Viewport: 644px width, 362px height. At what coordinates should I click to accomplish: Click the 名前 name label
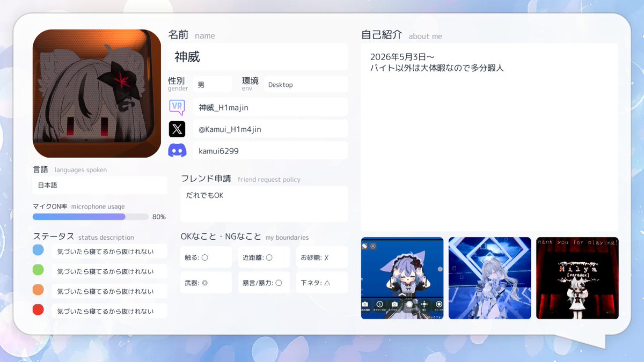tap(192, 35)
